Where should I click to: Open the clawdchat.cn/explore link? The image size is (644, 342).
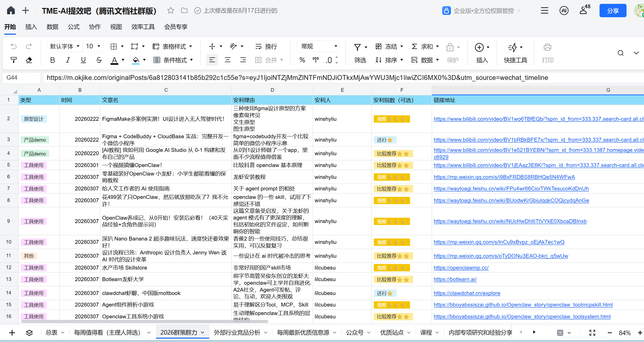[467, 293]
